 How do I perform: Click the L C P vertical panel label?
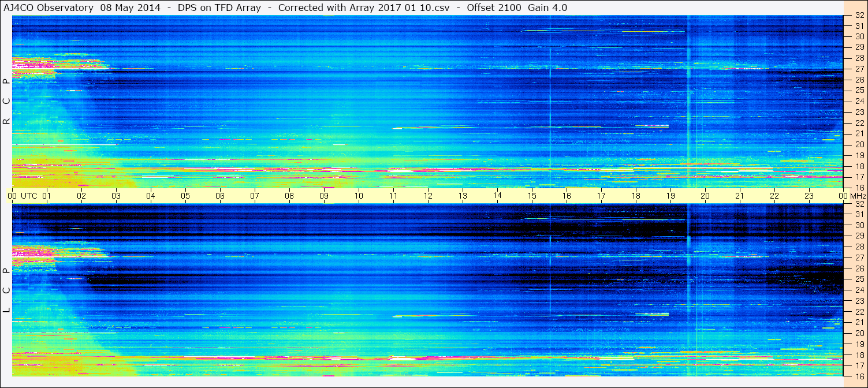pyautogui.click(x=6, y=290)
